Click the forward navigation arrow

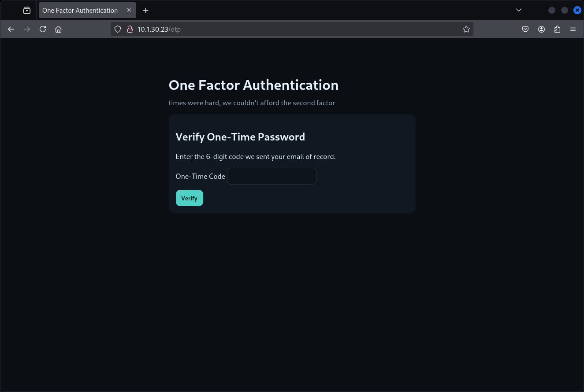coord(27,29)
